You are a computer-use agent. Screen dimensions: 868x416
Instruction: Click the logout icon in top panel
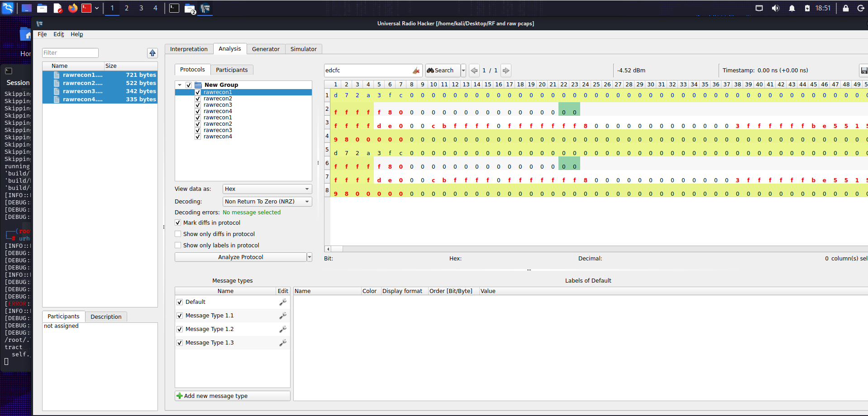point(861,8)
